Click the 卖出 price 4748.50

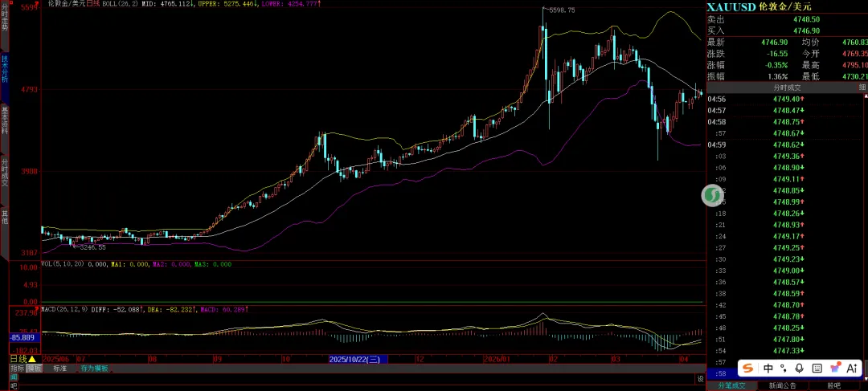807,19
